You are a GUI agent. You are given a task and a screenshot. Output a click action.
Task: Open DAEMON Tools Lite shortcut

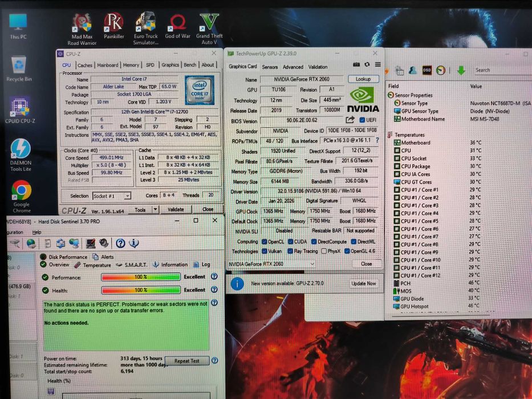click(x=21, y=155)
